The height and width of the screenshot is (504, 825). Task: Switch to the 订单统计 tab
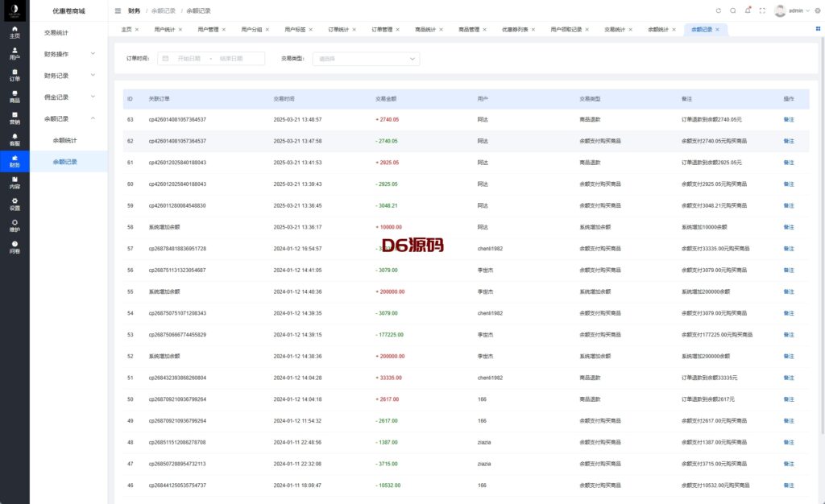click(338, 30)
